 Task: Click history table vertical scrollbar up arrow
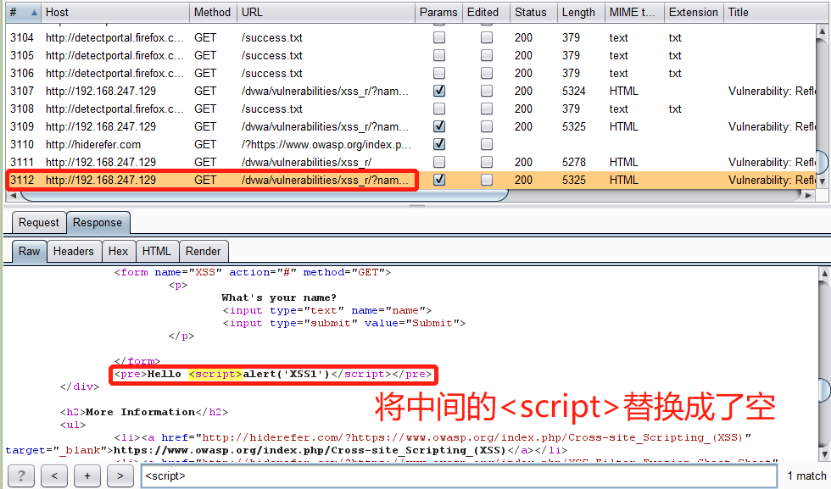823,31
